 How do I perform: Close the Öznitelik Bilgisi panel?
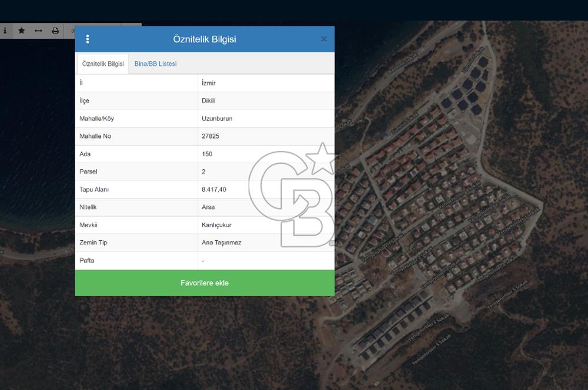click(x=323, y=39)
